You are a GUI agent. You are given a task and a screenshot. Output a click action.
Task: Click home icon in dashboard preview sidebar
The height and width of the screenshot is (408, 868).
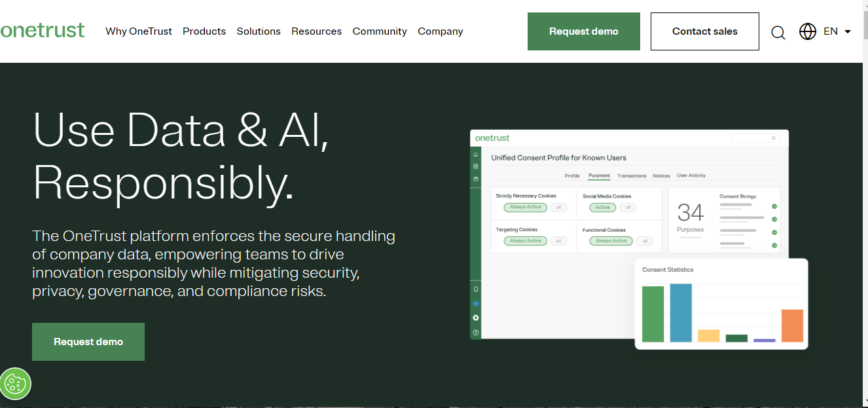click(x=475, y=155)
